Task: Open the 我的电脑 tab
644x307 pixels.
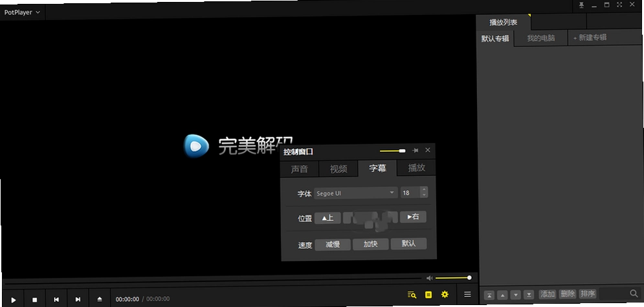Action: 541,38
